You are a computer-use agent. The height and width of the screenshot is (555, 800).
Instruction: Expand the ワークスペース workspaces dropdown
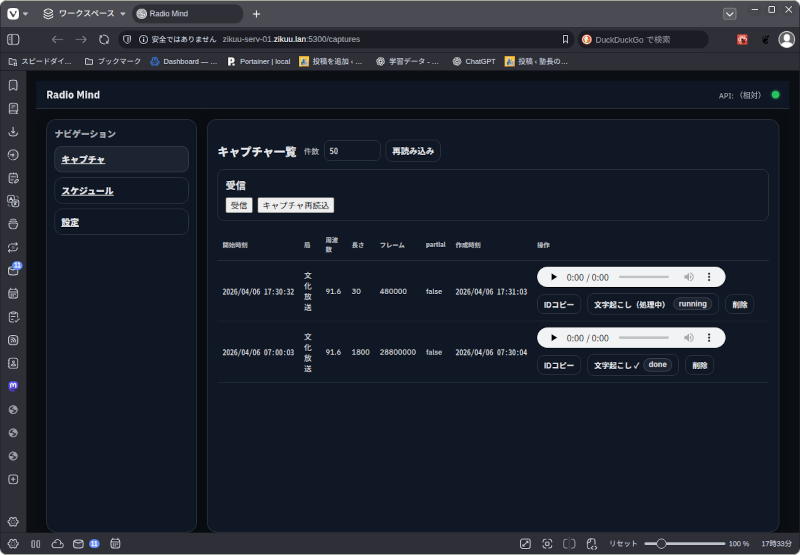[x=84, y=14]
